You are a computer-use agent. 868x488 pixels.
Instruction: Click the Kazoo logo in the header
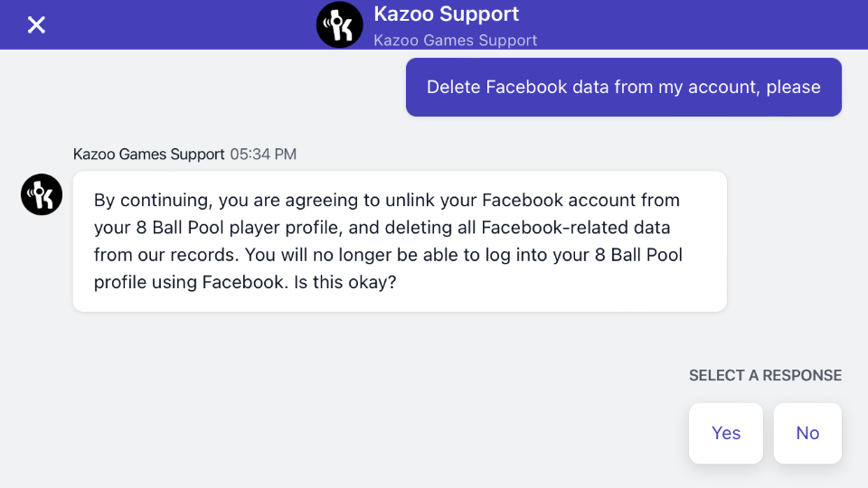[x=339, y=24]
